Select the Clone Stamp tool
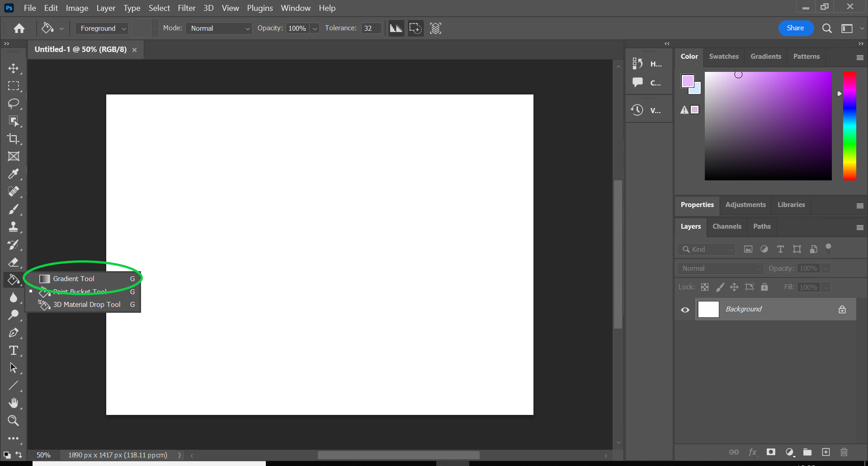 (x=14, y=227)
